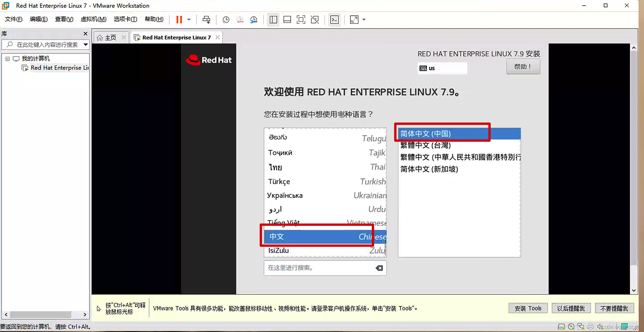The height and width of the screenshot is (332, 644).
Task: Select 繁體中文 (台灣) locale option
Action: [426, 145]
